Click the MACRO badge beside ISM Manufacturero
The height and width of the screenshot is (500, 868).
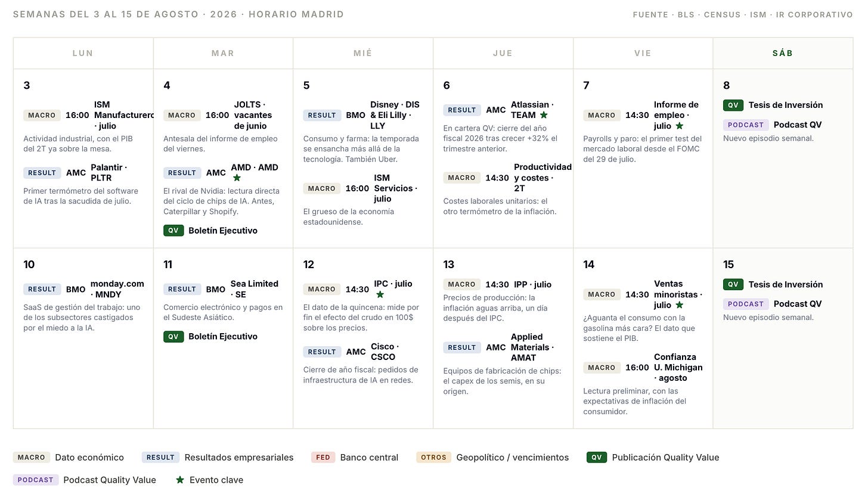tap(42, 115)
